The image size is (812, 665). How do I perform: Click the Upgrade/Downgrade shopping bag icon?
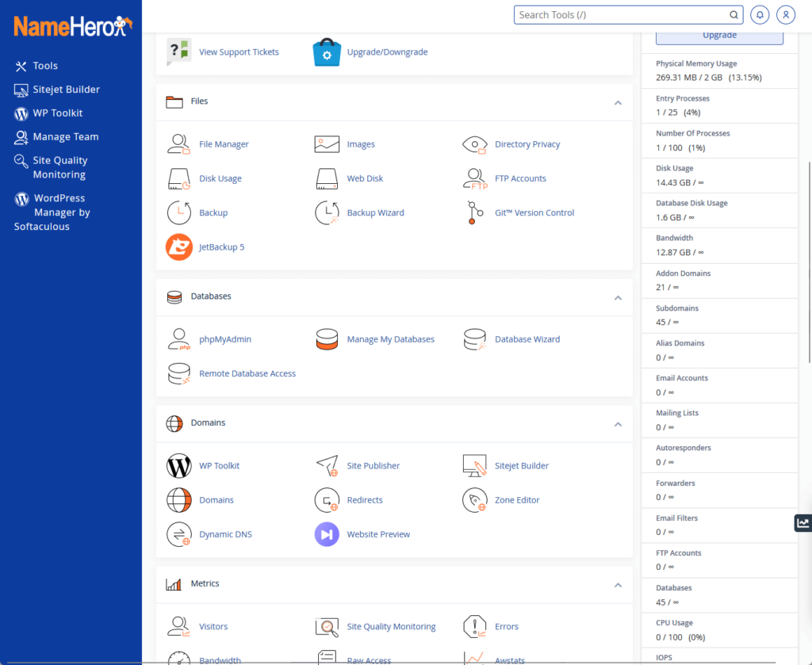pos(327,52)
